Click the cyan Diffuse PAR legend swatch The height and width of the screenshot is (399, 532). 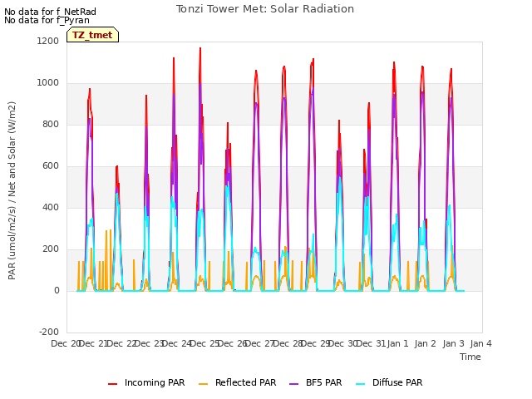361,384
